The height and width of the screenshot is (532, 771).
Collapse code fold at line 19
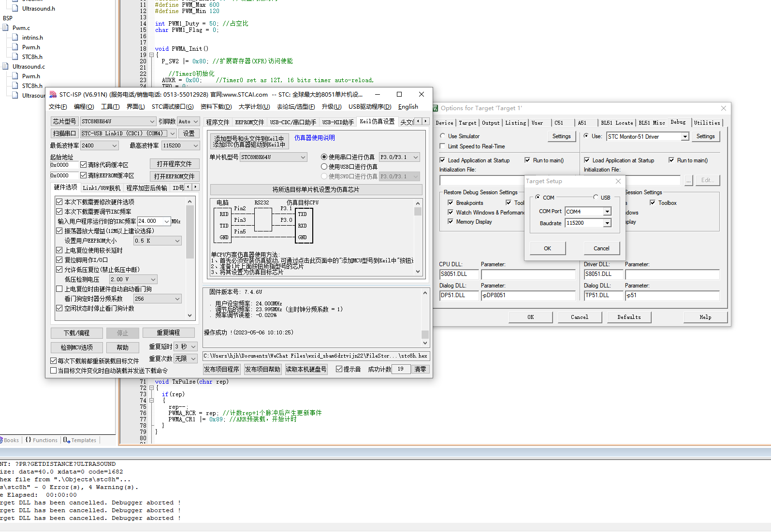[x=151, y=55]
